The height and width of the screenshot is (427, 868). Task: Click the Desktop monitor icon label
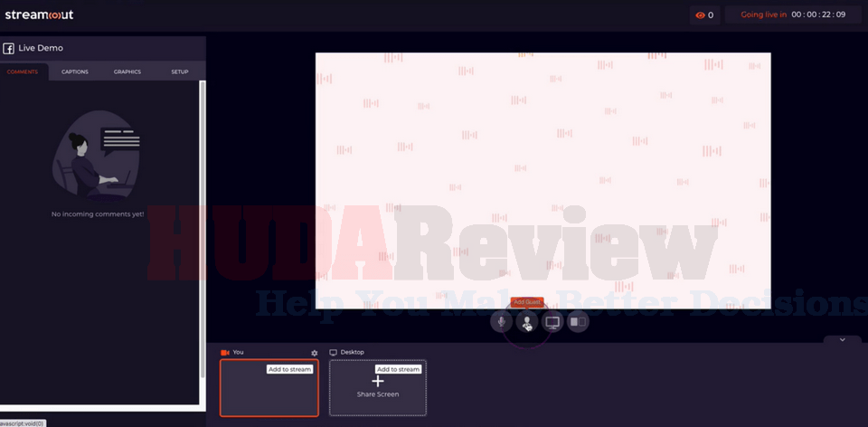tap(334, 352)
